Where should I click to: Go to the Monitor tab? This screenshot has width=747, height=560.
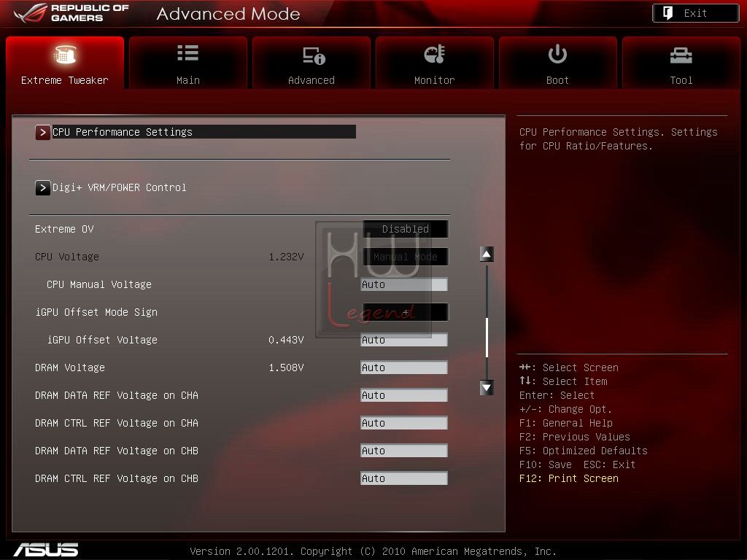coord(435,63)
